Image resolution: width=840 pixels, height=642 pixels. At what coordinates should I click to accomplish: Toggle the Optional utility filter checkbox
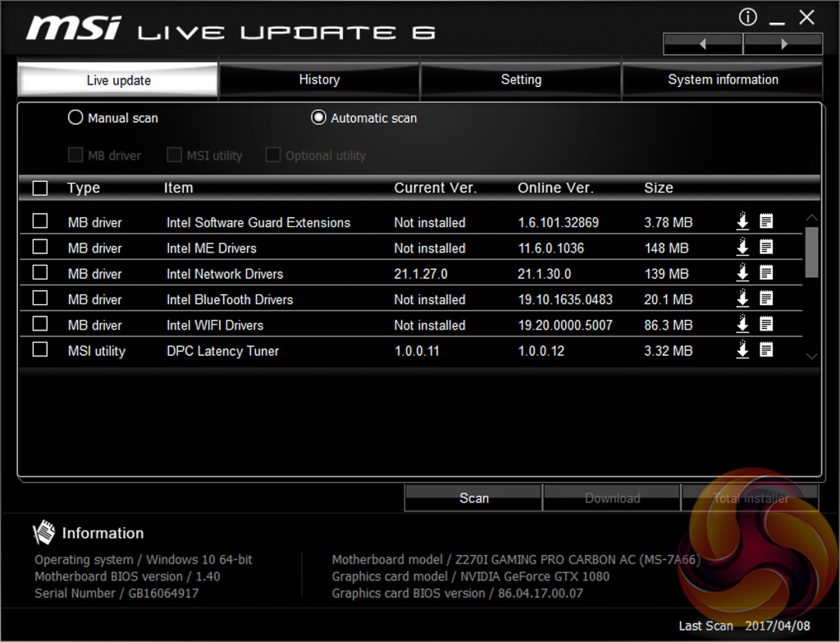tap(273, 155)
